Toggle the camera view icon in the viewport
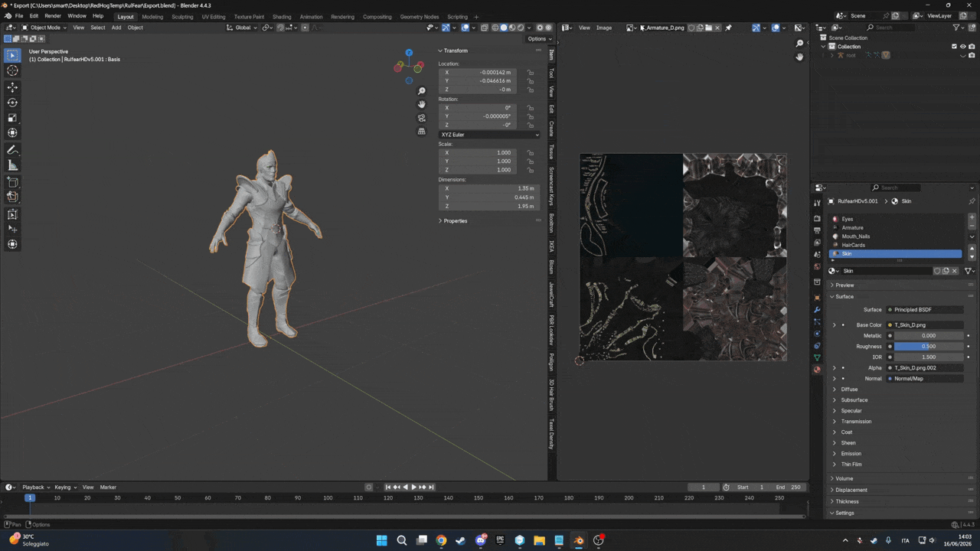Image resolution: width=980 pixels, height=551 pixels. 421,118
